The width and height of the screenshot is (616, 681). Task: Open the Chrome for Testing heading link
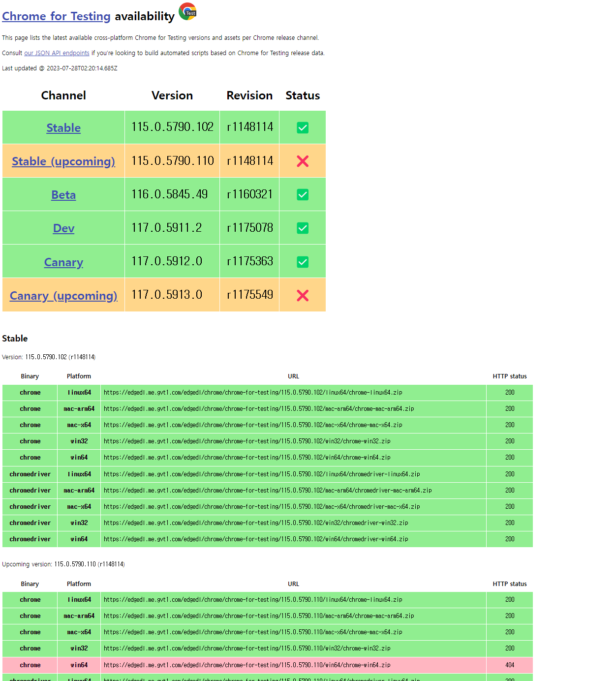(56, 16)
